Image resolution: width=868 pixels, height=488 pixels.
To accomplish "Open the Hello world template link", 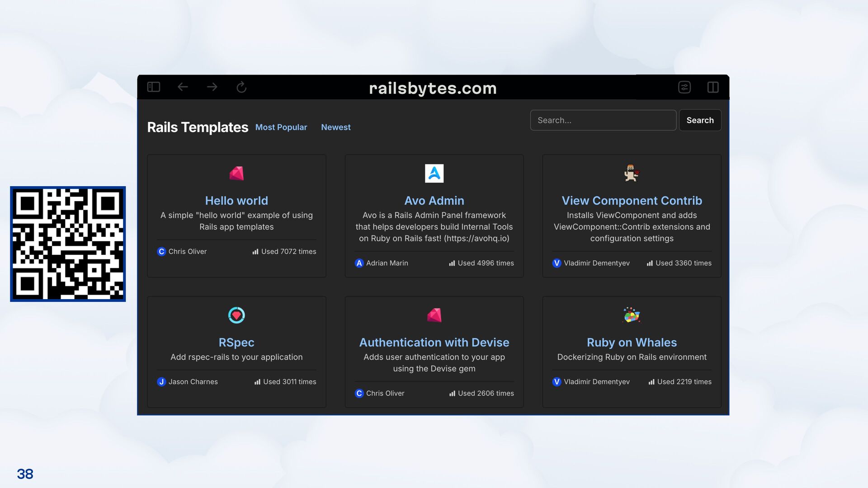I will pos(236,201).
